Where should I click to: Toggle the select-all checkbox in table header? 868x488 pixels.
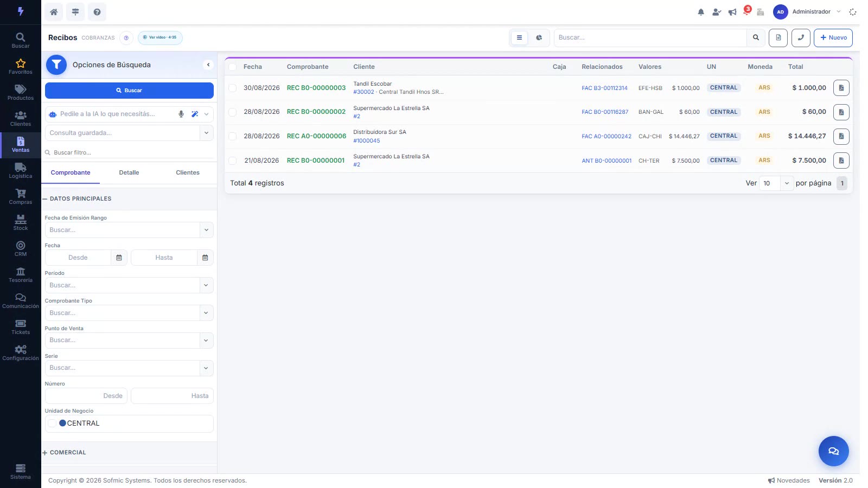click(232, 67)
